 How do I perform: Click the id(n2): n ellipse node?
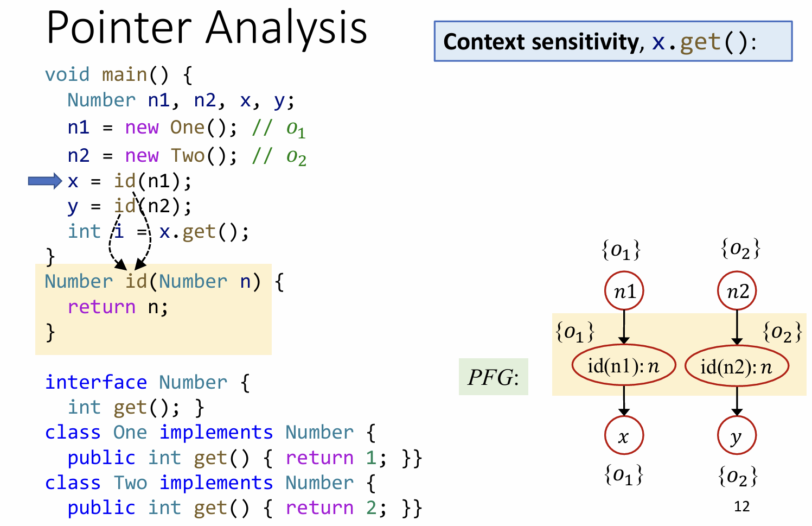click(737, 366)
